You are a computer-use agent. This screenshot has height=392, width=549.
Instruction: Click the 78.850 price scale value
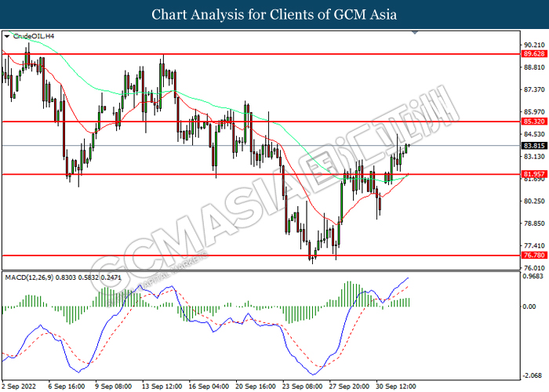click(x=534, y=223)
